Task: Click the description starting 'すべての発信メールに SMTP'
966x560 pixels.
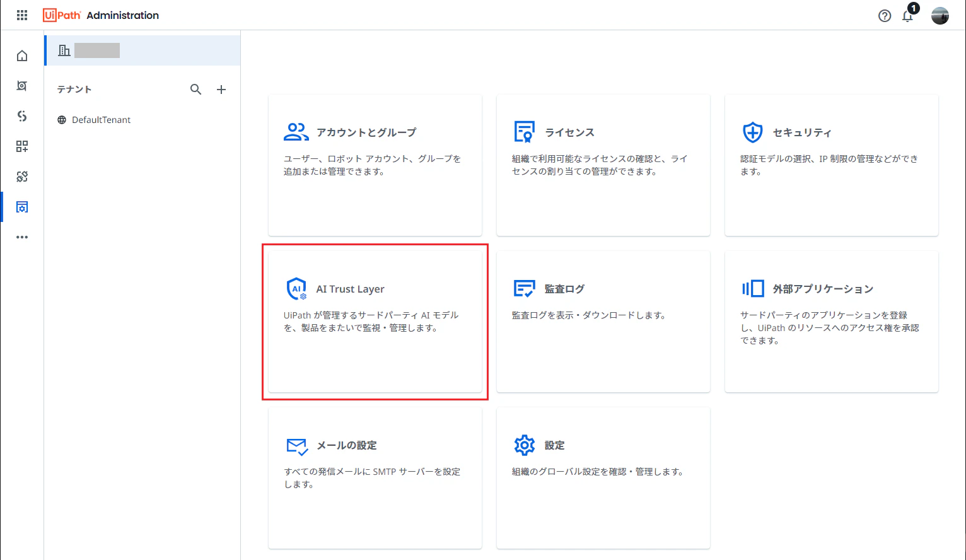Action: click(x=372, y=478)
